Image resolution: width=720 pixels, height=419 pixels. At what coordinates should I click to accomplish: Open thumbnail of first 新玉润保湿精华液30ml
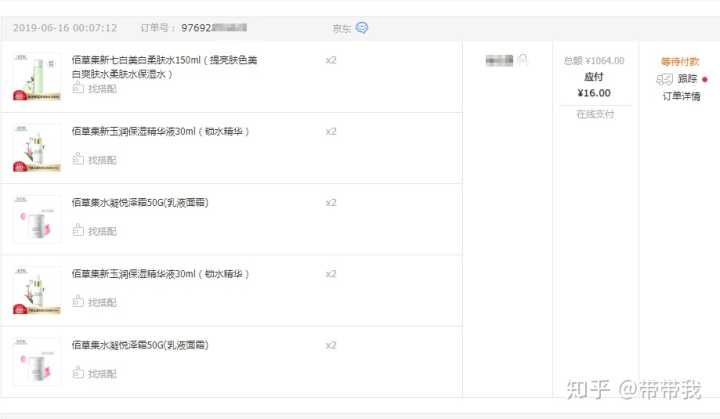[x=37, y=148]
